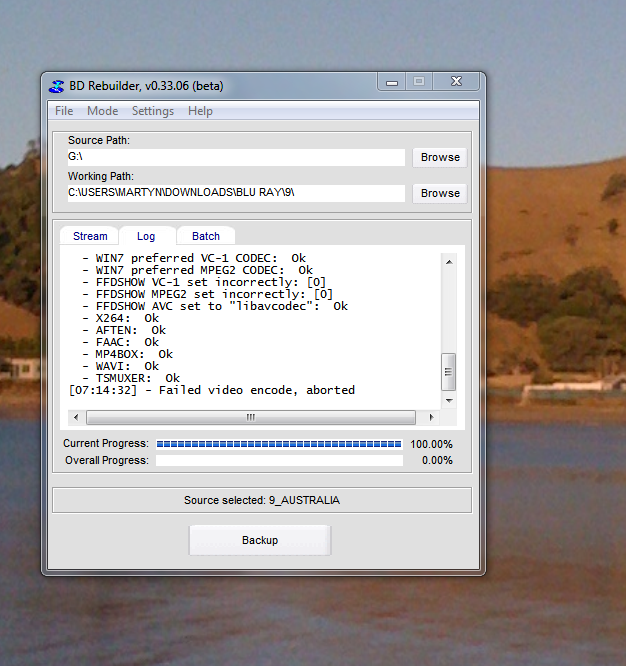Click inside the Working Path field
The height and width of the screenshot is (666, 626).
236,193
